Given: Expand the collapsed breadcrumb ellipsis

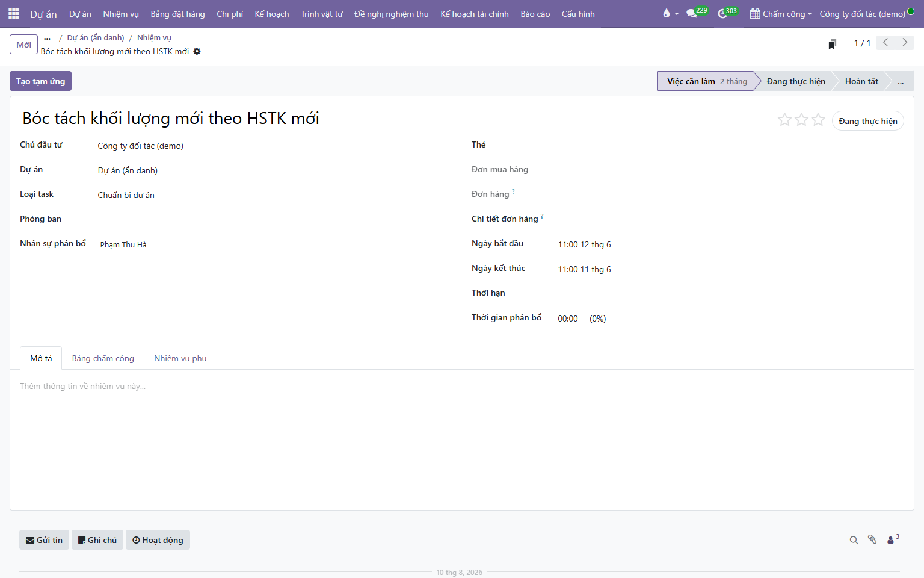Looking at the screenshot, I should [x=48, y=38].
